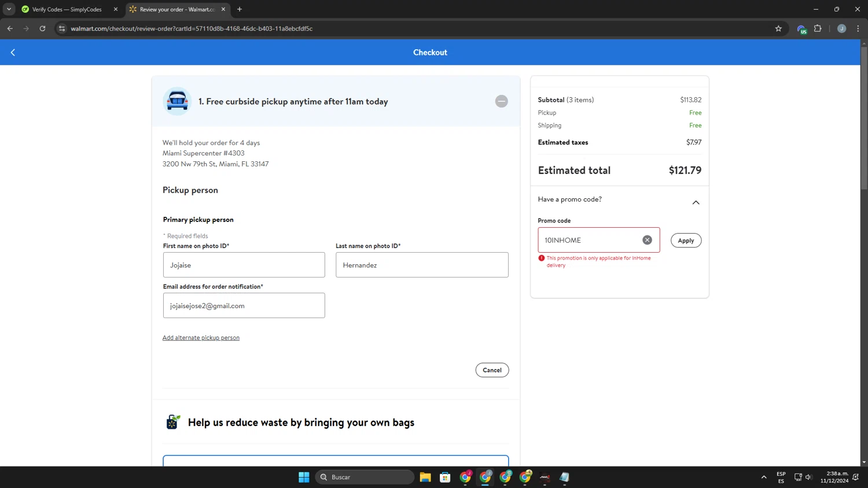
Task: Show hidden system tray icons
Action: coord(764,477)
